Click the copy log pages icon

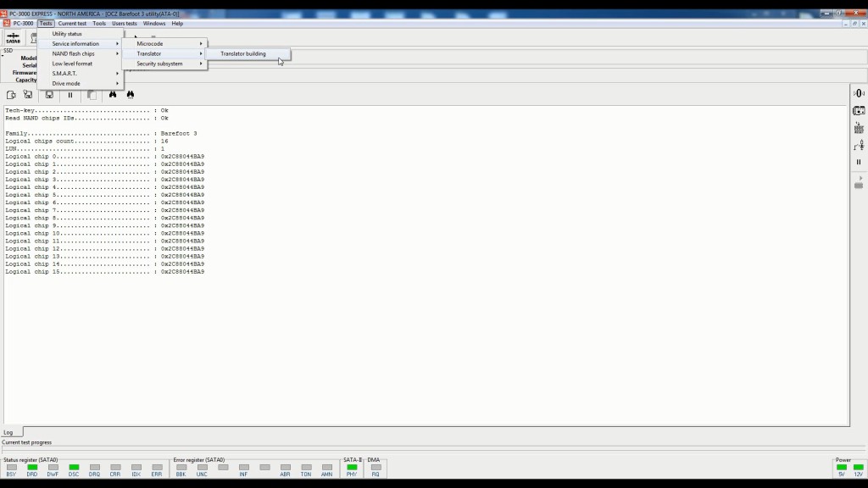click(91, 95)
